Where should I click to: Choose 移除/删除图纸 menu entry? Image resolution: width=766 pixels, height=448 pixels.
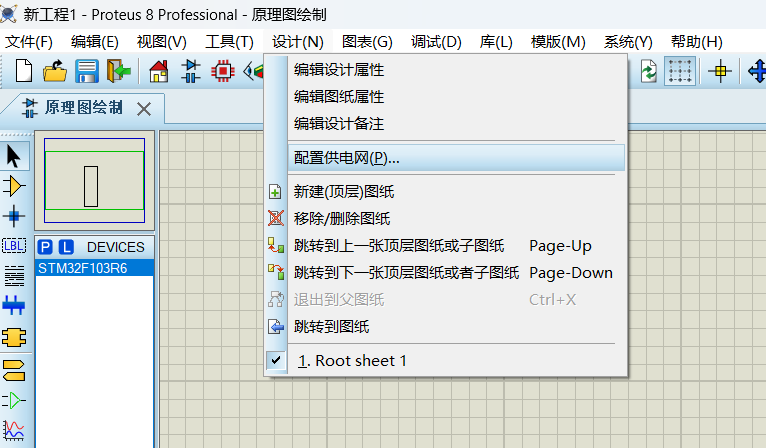(x=446, y=218)
